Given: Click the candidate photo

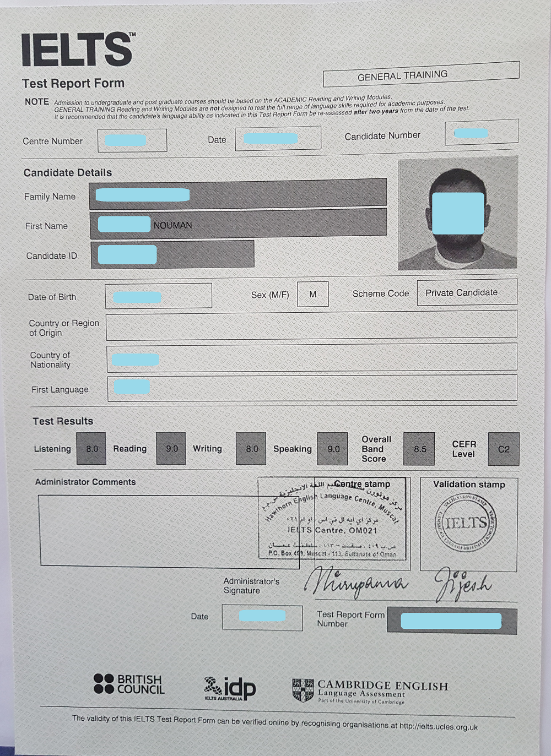Looking at the screenshot, I should (457, 213).
